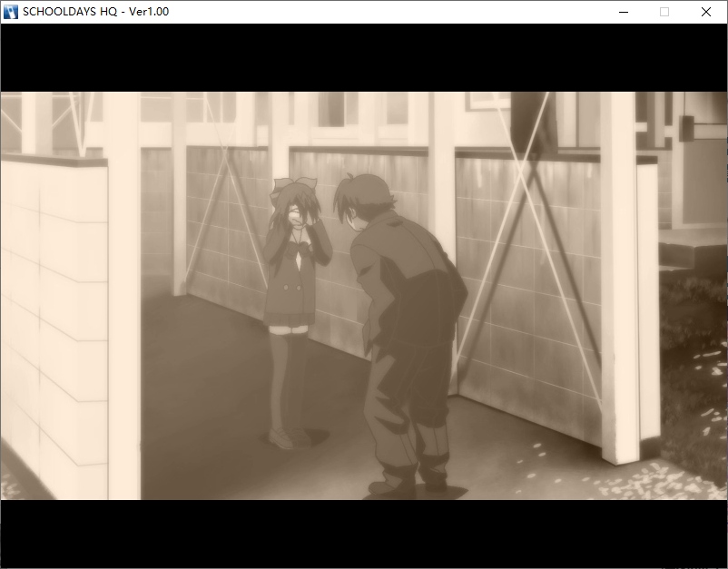Click the shaded pavement left of the girl
The image size is (728, 569).
click(200, 381)
